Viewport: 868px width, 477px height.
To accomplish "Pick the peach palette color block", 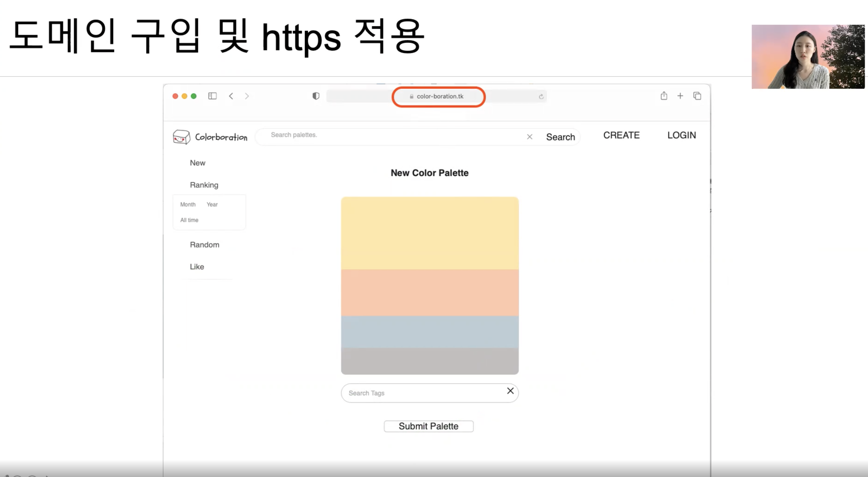I will 430,293.
